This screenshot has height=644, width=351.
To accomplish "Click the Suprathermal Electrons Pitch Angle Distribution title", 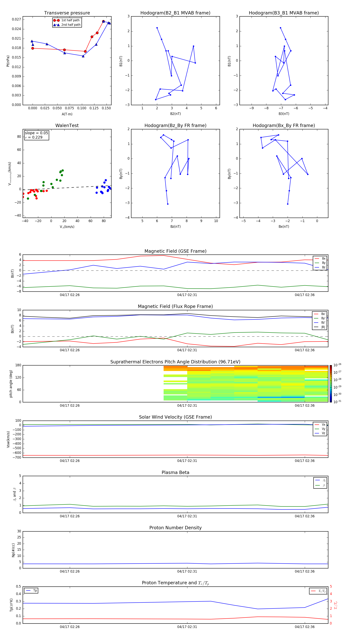I will click(175, 362).
